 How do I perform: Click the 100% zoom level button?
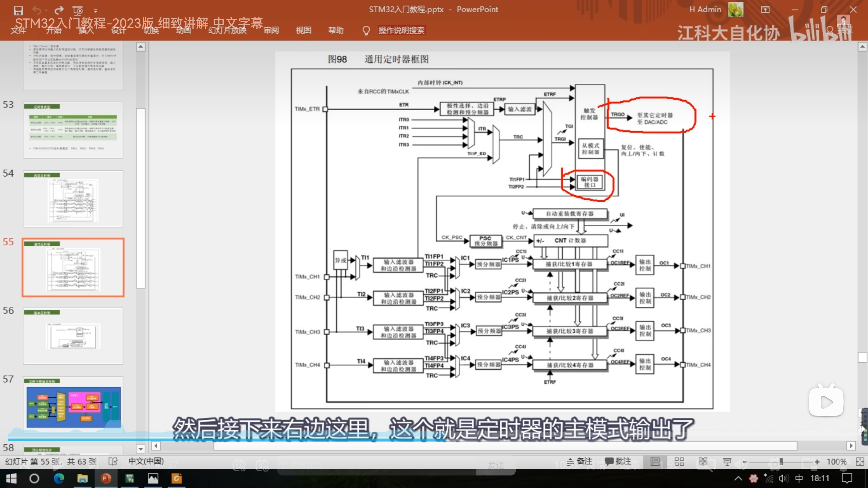coord(836,462)
